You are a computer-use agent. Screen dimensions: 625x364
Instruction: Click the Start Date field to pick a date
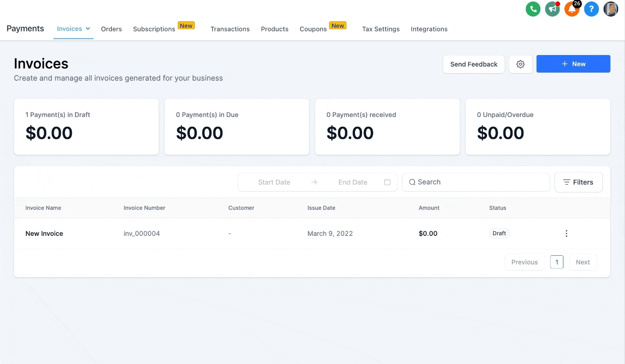click(273, 182)
